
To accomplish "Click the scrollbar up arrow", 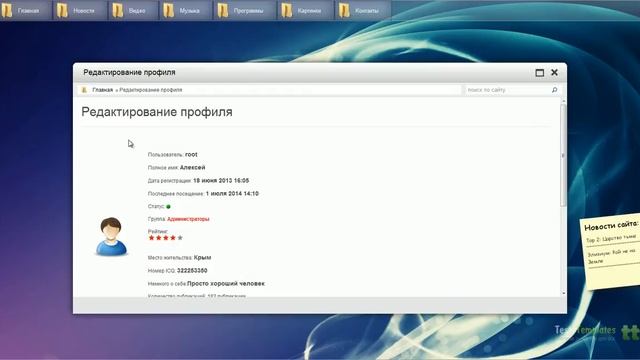I will (x=564, y=101).
